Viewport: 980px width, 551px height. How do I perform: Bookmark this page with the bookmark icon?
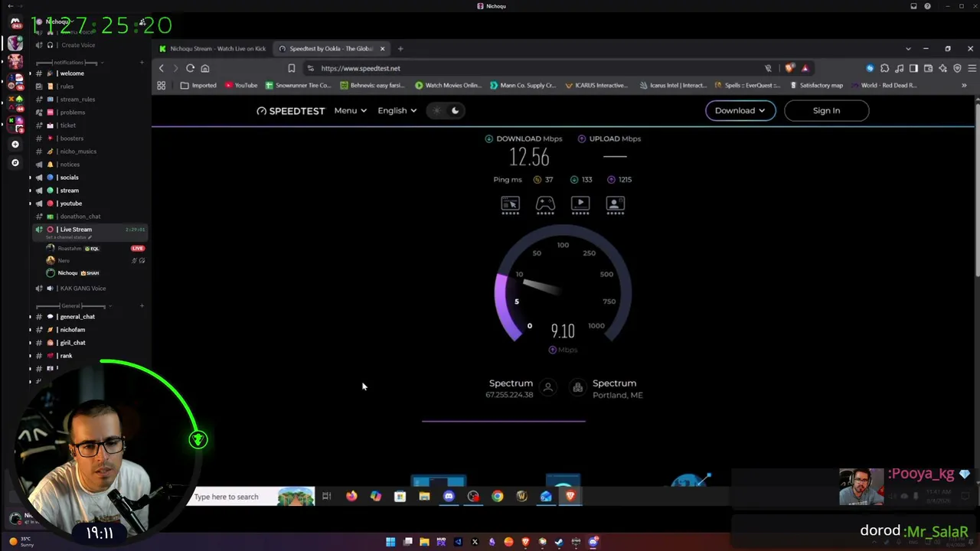pos(292,68)
